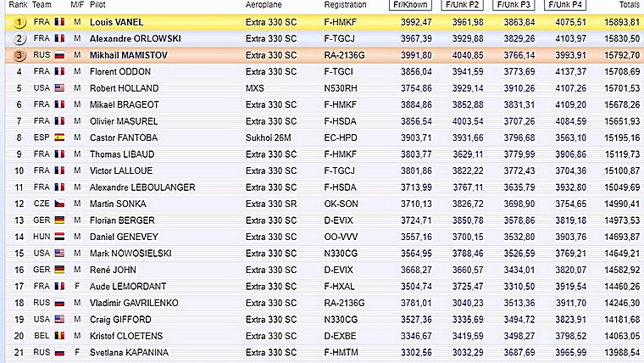Click the bronze rank 3 medal icon
Screen dimensions: 644x363
coord(19,55)
